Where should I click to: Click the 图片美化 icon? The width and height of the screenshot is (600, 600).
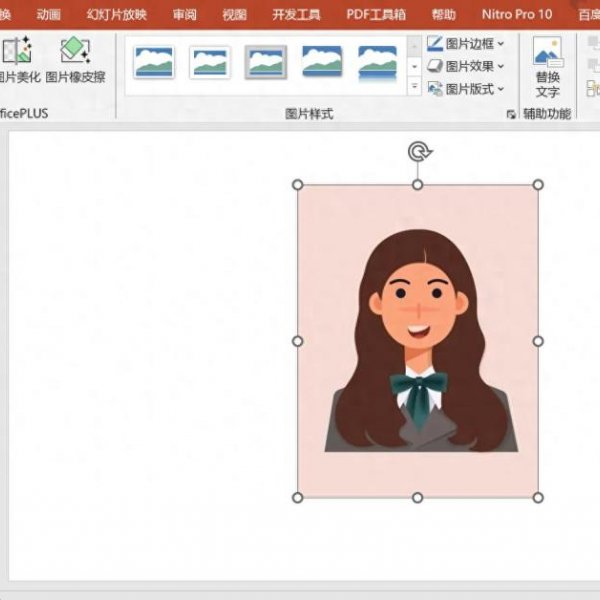[x=16, y=52]
